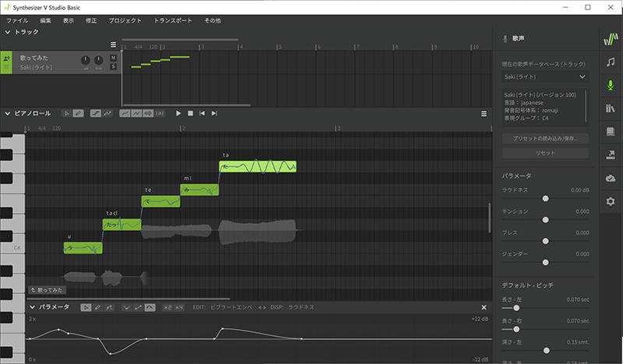Open the parameter curve mode dropdown arrow

[x=126, y=308]
